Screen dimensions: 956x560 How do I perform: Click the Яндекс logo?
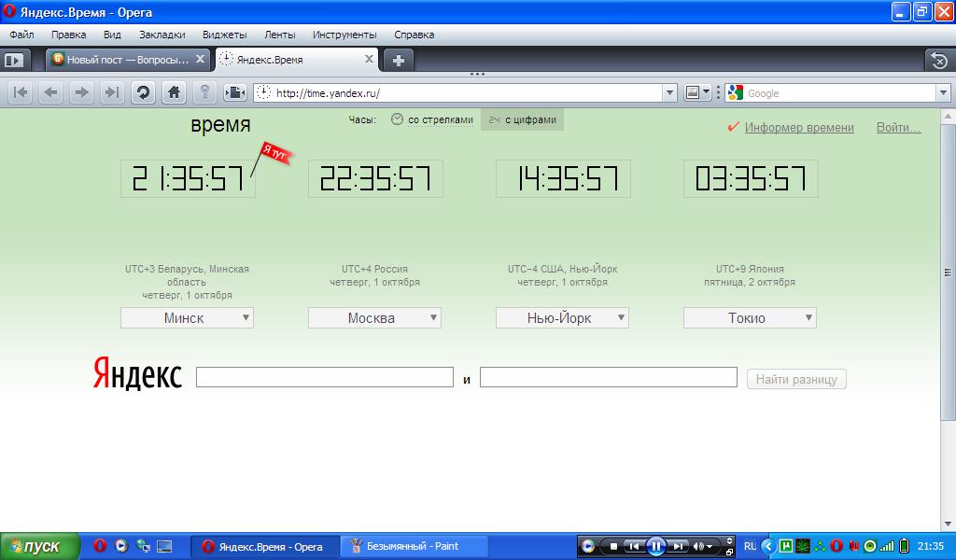[x=137, y=373]
